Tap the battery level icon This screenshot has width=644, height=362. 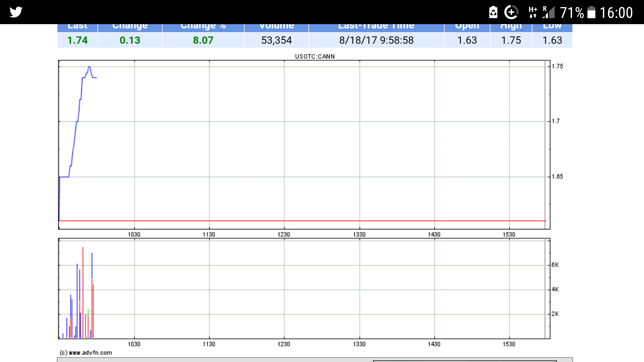(591, 12)
